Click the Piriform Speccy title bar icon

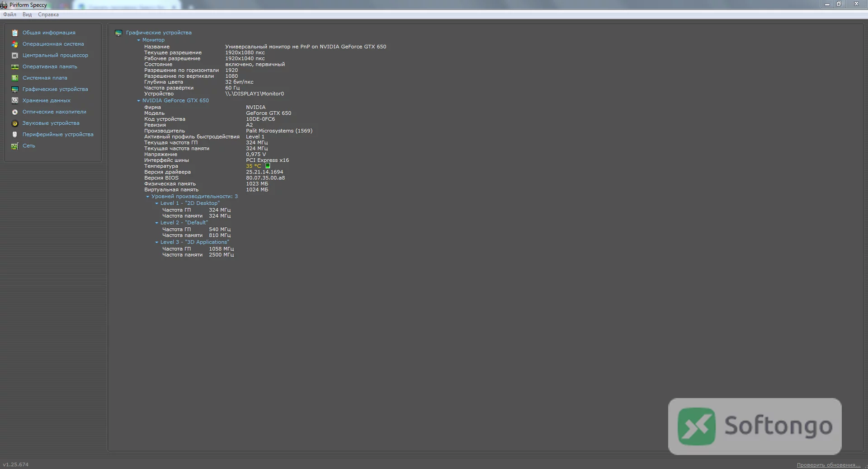[4, 5]
